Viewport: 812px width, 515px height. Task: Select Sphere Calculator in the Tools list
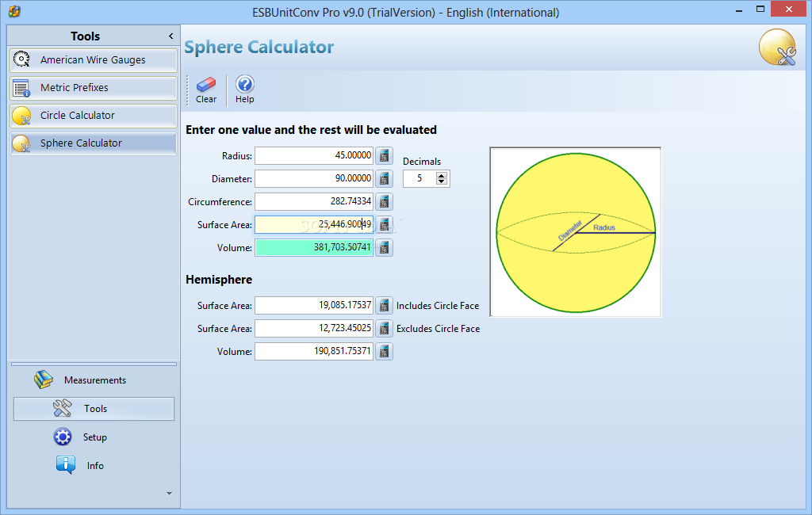(x=94, y=144)
